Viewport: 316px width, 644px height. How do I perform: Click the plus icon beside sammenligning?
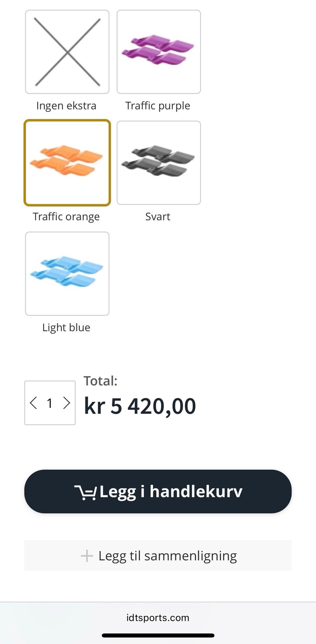(x=87, y=556)
